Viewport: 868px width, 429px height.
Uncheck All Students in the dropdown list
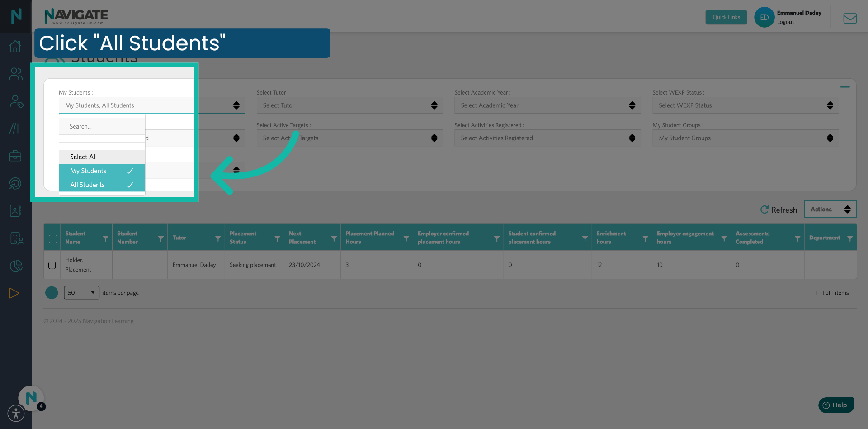pyautogui.click(x=87, y=185)
